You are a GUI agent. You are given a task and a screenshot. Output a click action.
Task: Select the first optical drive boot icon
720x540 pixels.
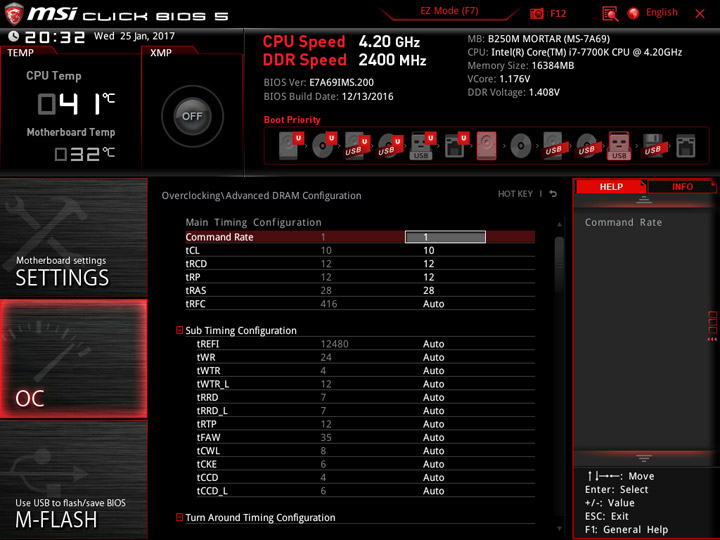click(x=323, y=146)
